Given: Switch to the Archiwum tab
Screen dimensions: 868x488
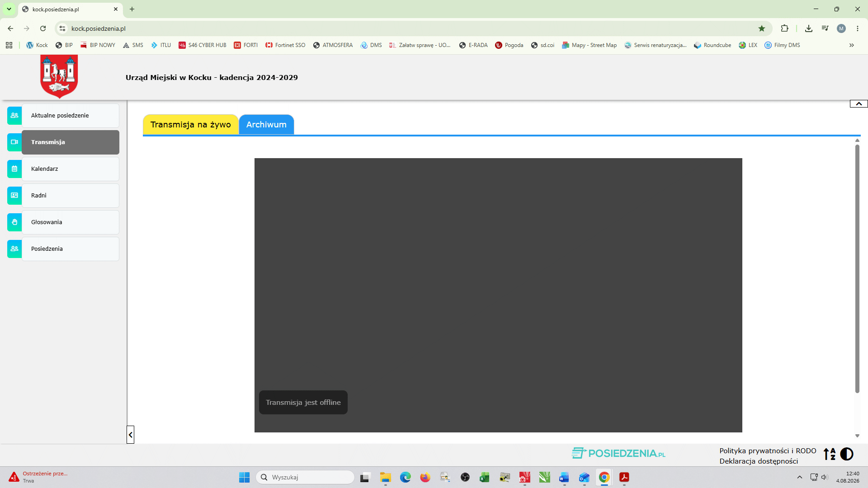Looking at the screenshot, I should point(266,125).
